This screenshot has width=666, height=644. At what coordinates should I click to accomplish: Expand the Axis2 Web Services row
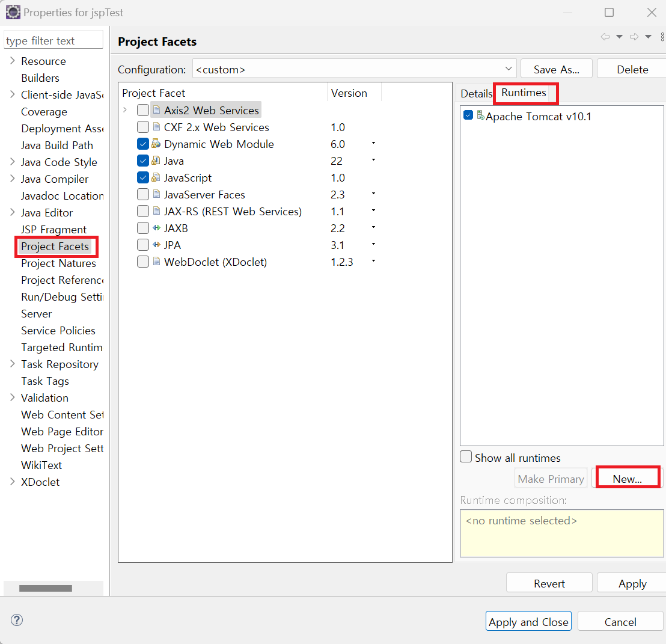coord(125,110)
